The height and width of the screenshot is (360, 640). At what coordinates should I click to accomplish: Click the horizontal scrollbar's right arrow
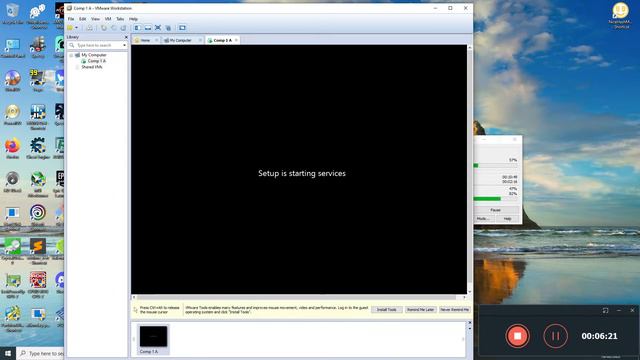click(x=464, y=297)
